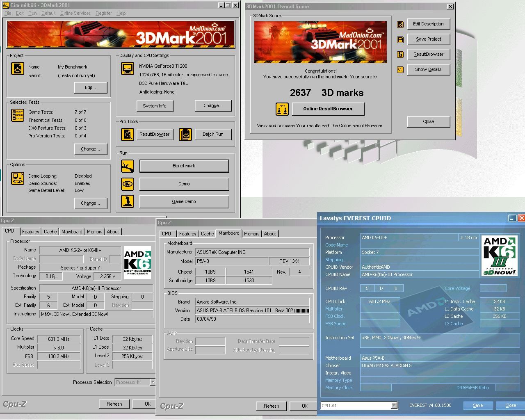Click the Project icon in 3DMark2001
525x420 pixels.
coord(18,68)
